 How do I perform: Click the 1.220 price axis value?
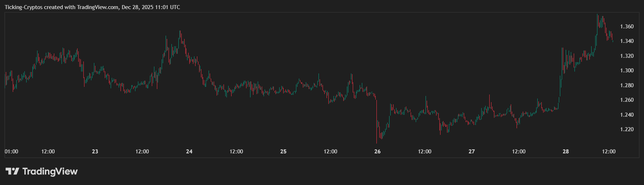click(627, 129)
